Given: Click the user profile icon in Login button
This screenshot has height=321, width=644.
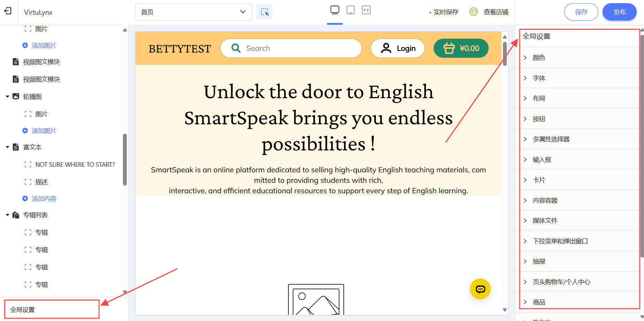Looking at the screenshot, I should click(386, 48).
